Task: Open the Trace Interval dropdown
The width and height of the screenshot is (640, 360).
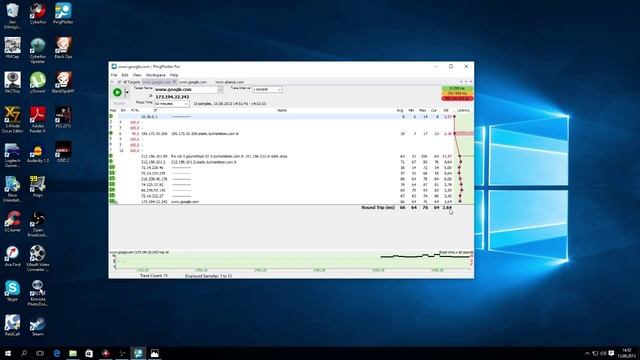Action: pyautogui.click(x=267, y=89)
